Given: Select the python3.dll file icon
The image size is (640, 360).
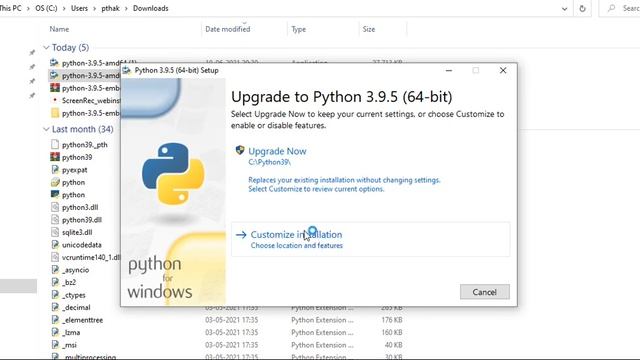Looking at the screenshot, I should [55, 207].
